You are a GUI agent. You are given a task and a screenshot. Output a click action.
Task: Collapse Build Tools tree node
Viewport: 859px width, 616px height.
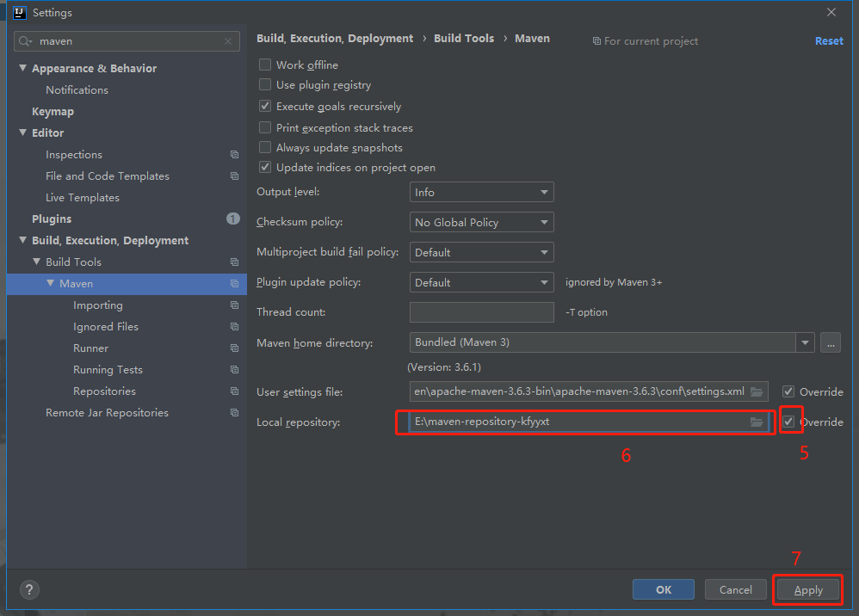click(36, 262)
